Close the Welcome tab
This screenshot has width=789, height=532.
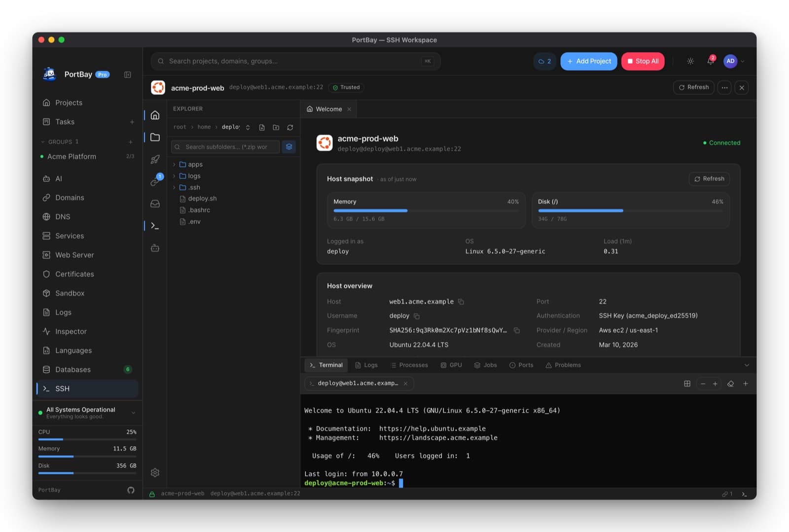click(349, 109)
